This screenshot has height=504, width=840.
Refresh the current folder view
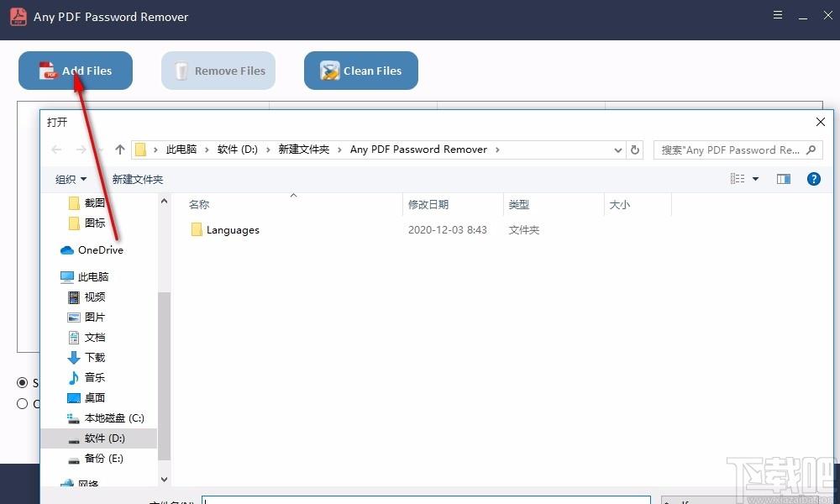[635, 150]
